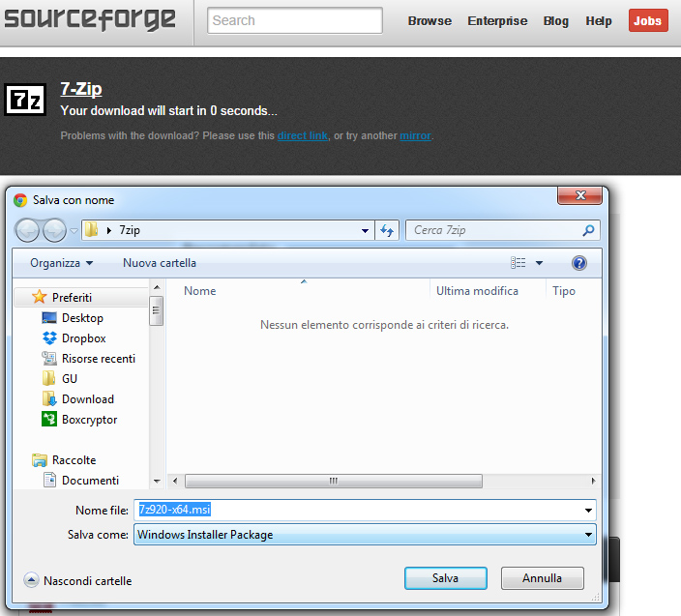Open the 7-Zip project title link
The height and width of the screenshot is (616, 681).
click(81, 89)
